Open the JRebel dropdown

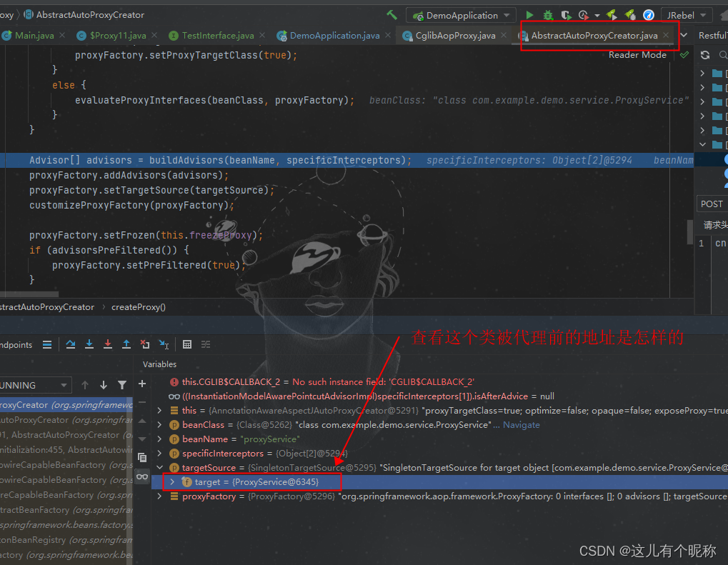click(x=687, y=15)
